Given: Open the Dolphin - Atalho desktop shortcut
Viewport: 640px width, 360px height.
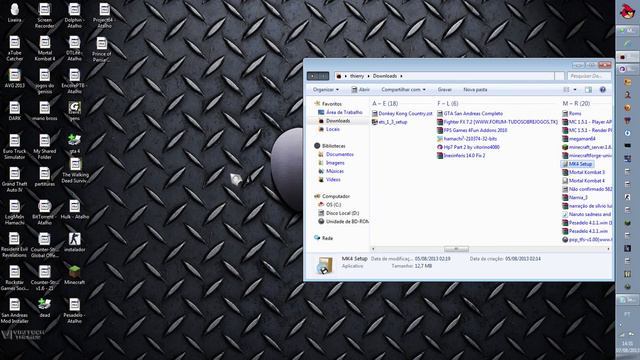Looking at the screenshot, I should pos(74,16).
